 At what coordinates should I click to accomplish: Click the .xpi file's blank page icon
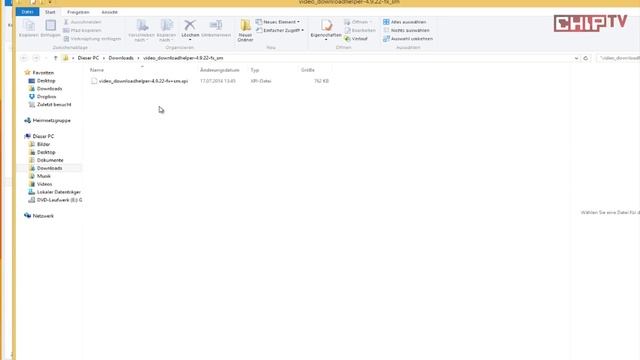[94, 81]
